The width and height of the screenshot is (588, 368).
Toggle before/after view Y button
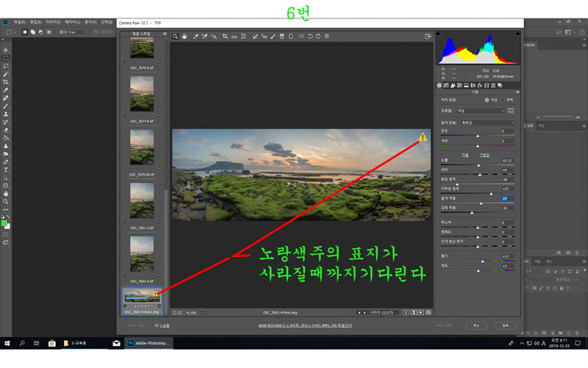[406, 312]
